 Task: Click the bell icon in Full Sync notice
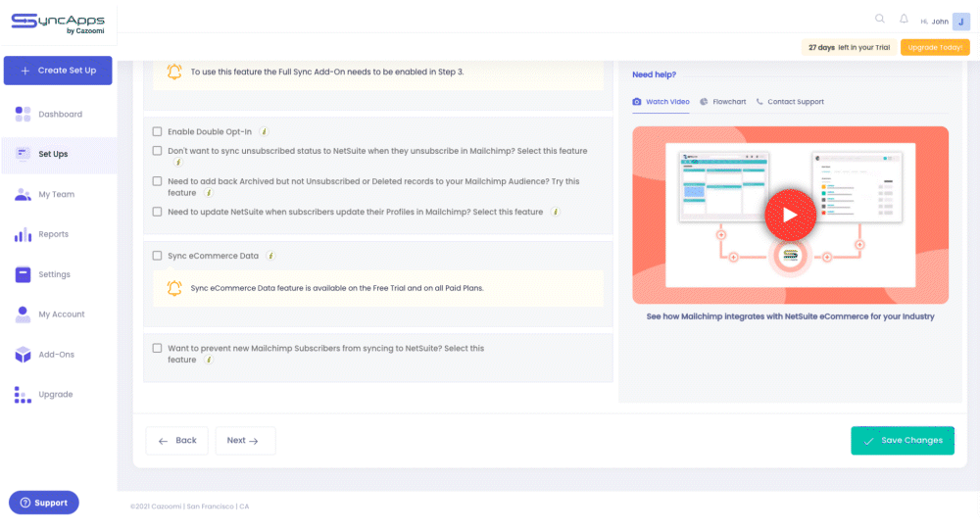(x=174, y=72)
